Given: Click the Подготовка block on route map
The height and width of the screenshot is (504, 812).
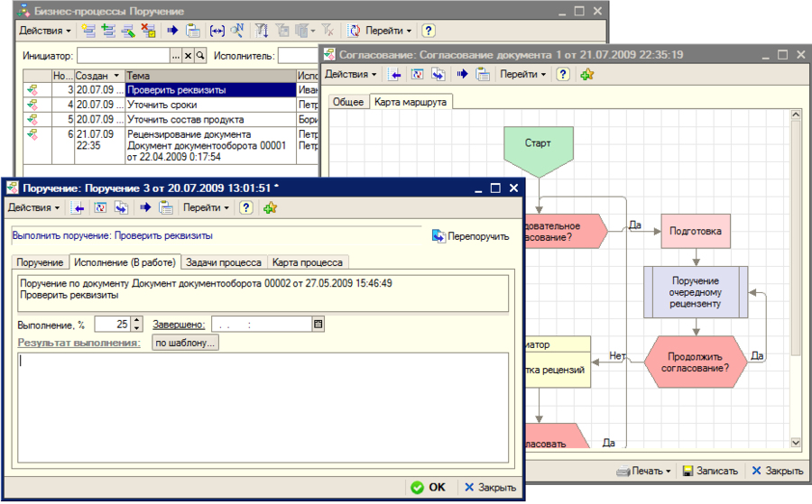Looking at the screenshot, I should click(696, 232).
